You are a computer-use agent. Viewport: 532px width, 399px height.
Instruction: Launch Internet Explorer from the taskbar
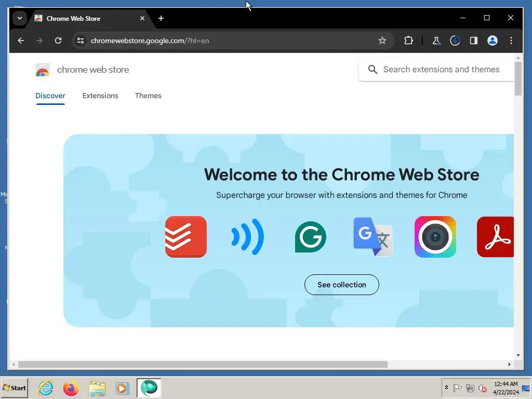[x=46, y=388]
